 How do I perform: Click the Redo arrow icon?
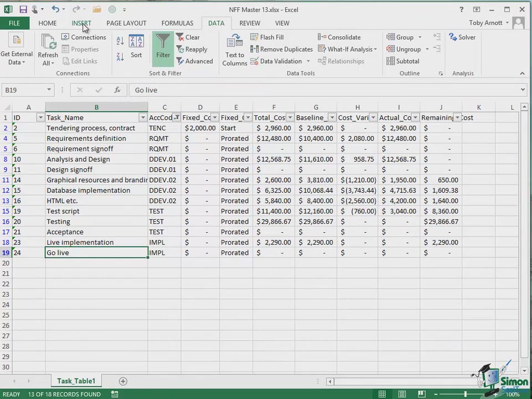pyautogui.click(x=76, y=9)
